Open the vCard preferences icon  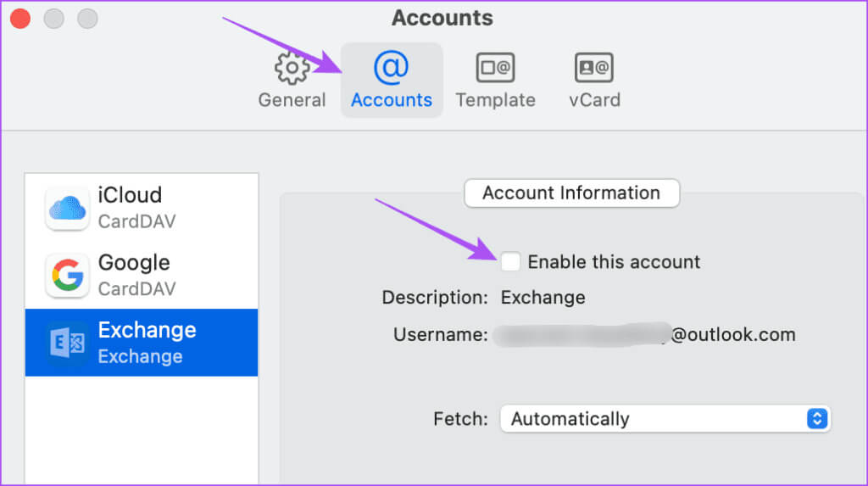pos(594,68)
